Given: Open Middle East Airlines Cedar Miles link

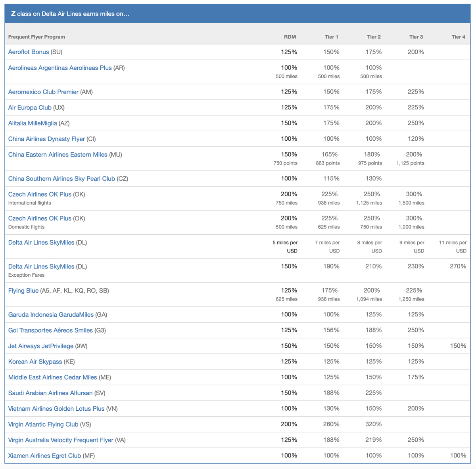Looking at the screenshot, I should [x=53, y=377].
